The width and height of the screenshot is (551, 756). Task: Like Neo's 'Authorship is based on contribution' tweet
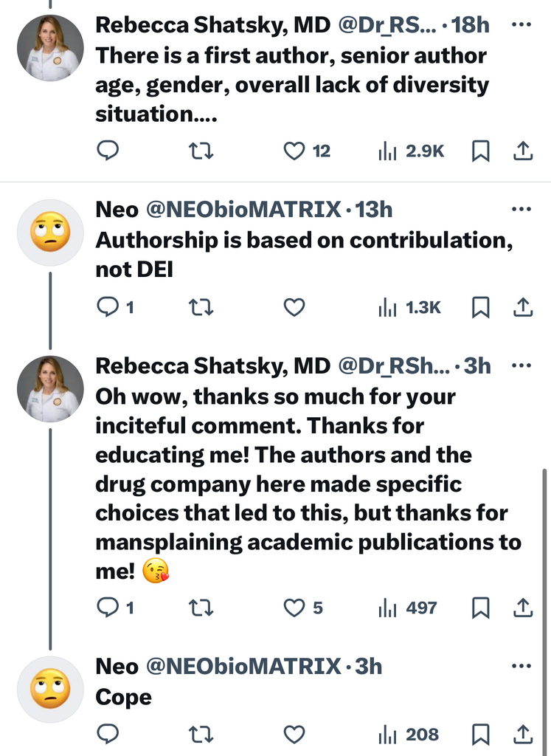coord(294,307)
